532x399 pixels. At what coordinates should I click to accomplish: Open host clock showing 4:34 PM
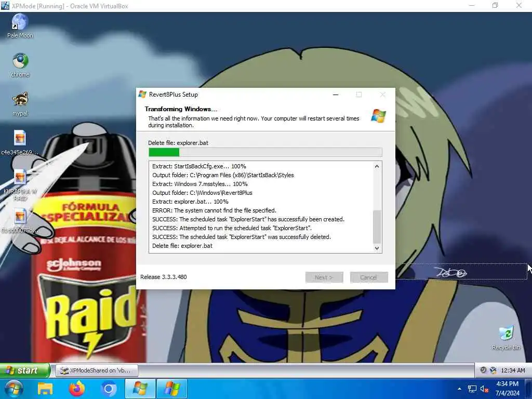507,389
